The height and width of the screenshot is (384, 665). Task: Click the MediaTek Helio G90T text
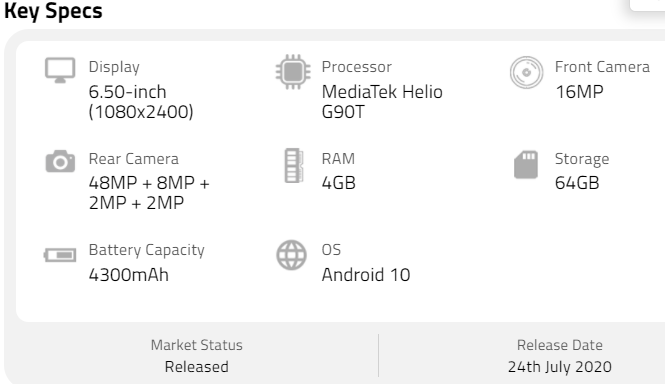click(382, 102)
